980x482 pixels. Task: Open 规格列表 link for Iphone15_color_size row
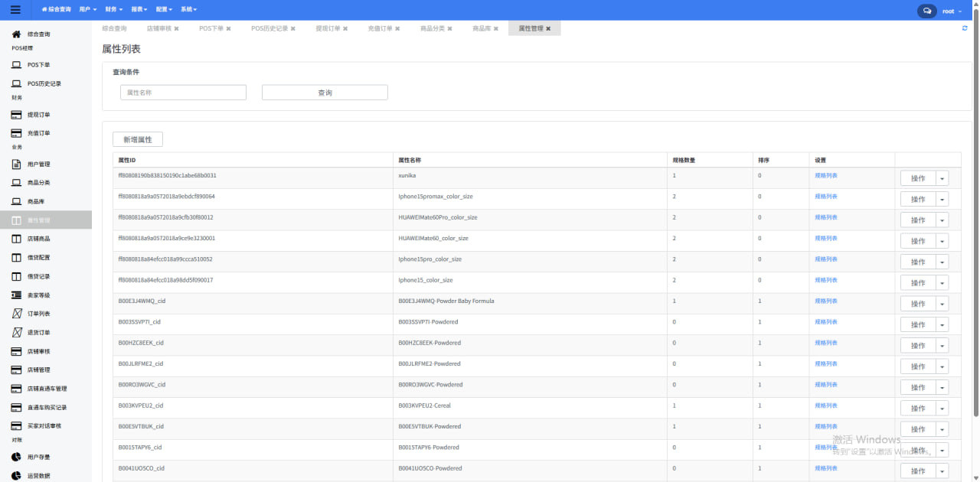tap(826, 280)
